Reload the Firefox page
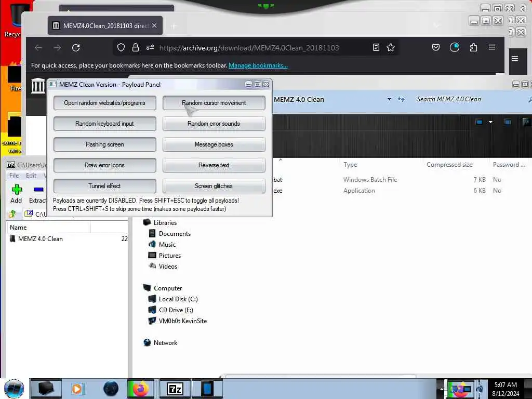 coord(76,47)
